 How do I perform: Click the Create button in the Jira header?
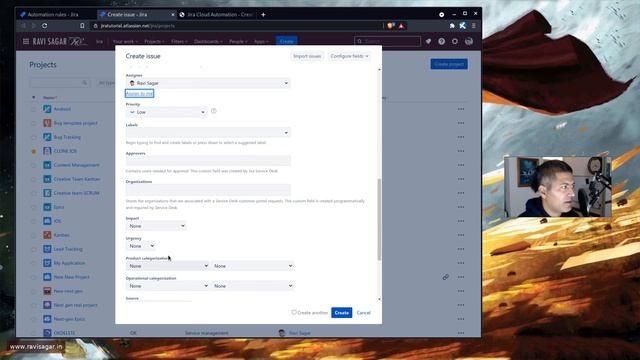(x=287, y=41)
